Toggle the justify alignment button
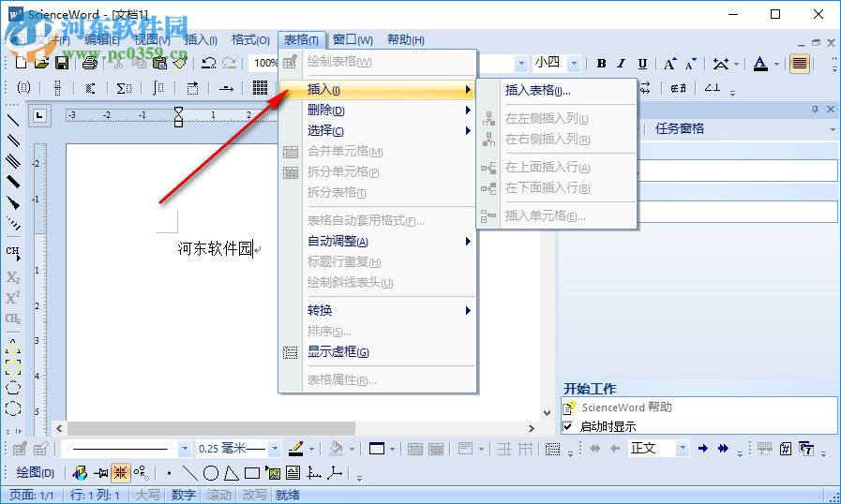Image resolution: width=841 pixels, height=504 pixels. 799,64
